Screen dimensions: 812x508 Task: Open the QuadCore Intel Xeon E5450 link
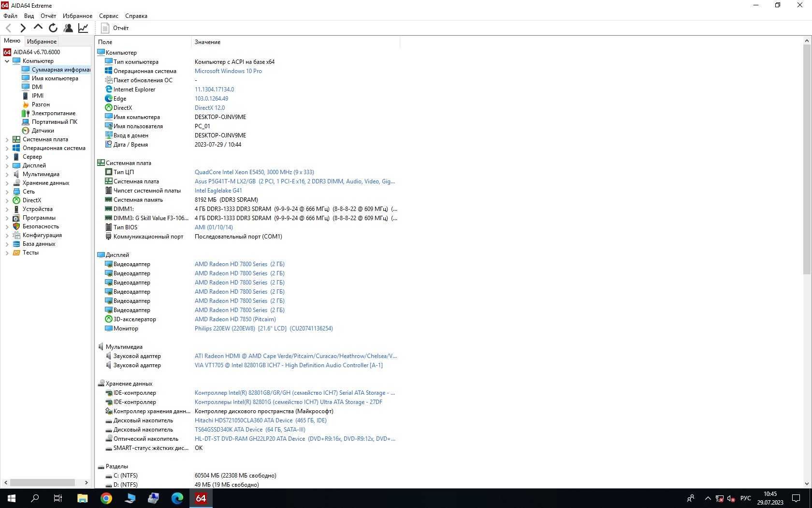254,172
